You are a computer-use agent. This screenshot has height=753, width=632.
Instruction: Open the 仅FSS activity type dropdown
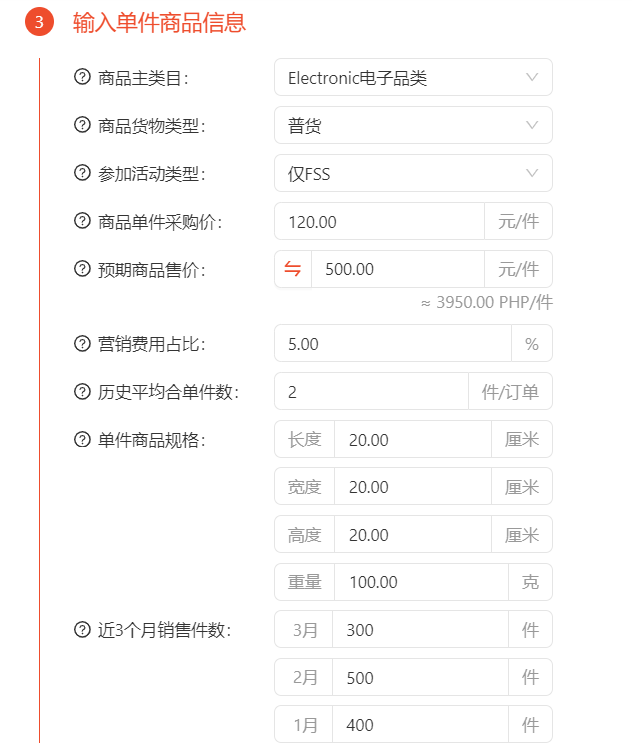pos(413,174)
